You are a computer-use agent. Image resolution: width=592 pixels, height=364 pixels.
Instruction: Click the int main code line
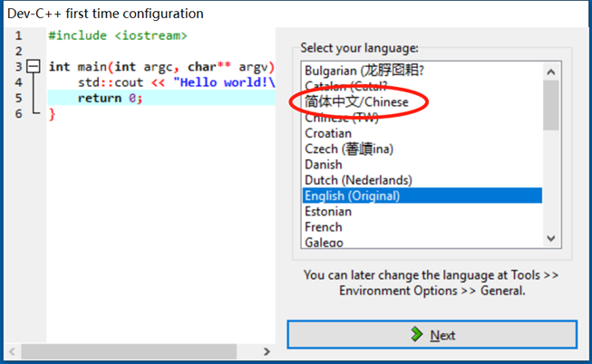pos(161,67)
